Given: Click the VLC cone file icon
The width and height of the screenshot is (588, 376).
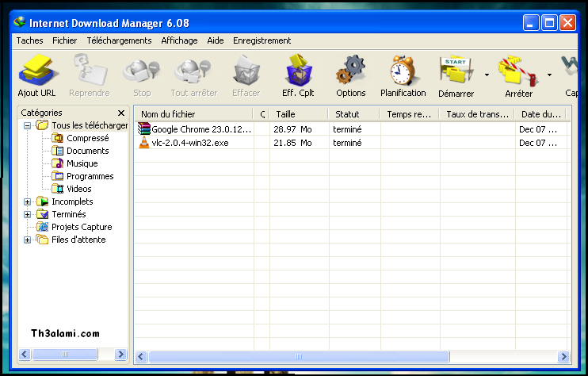Looking at the screenshot, I should [143, 143].
